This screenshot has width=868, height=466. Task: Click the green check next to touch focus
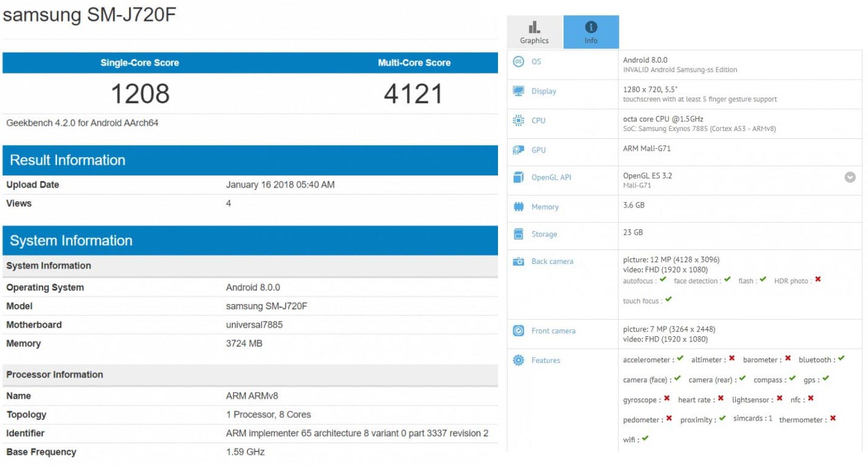tap(668, 300)
